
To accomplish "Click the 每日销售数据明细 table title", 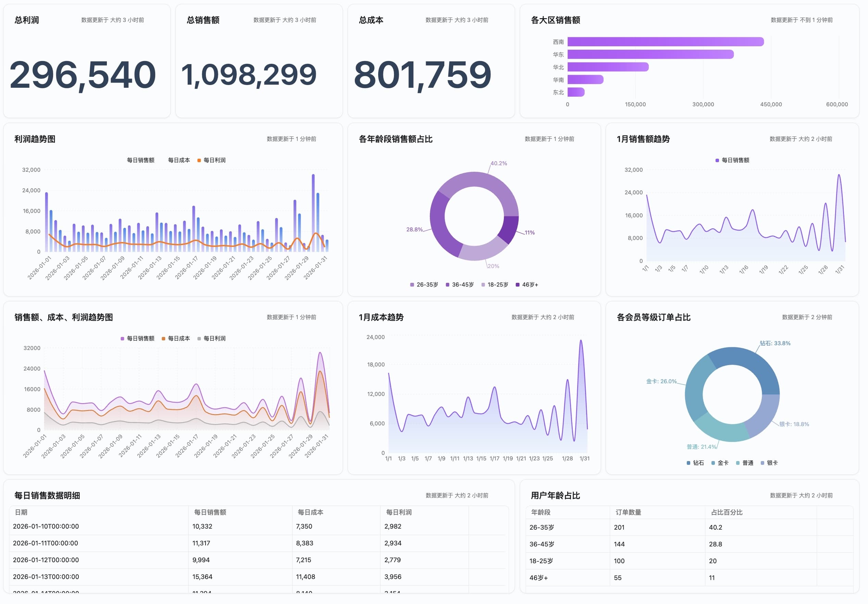I will [47, 495].
